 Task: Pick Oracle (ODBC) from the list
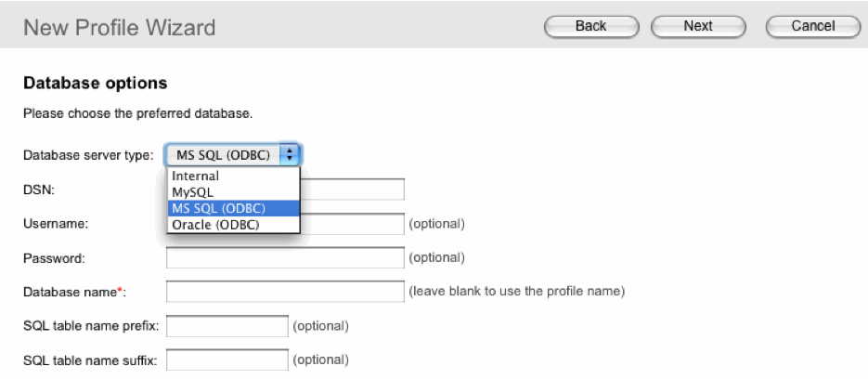tap(215, 225)
